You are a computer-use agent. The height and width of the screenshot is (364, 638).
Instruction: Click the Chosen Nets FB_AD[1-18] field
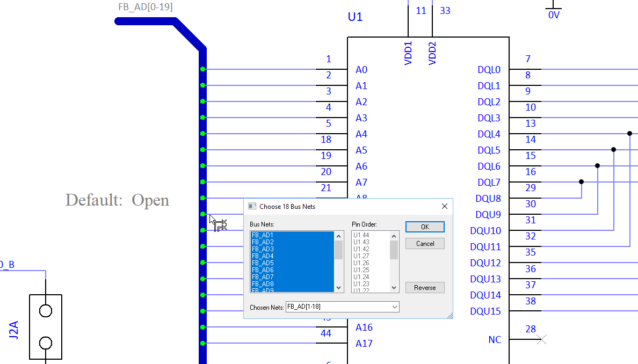342,307
